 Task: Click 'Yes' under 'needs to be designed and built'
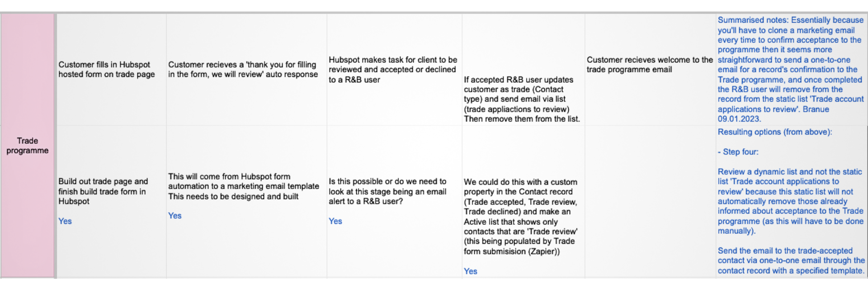tap(175, 216)
